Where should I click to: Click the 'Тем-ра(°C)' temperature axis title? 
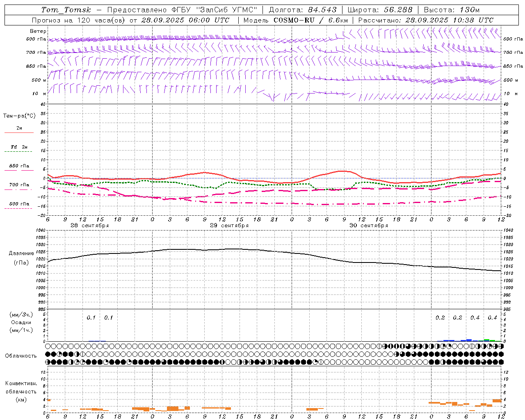[x=19, y=116]
